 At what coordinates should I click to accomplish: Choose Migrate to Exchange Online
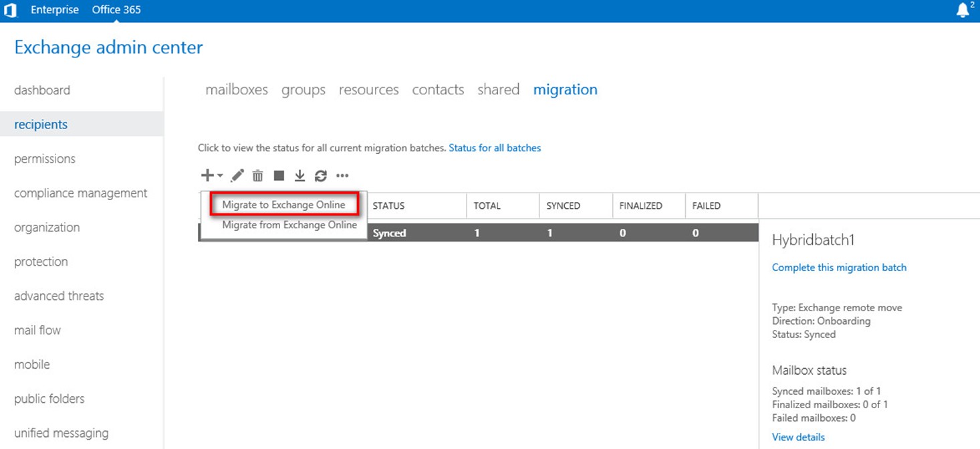284,205
